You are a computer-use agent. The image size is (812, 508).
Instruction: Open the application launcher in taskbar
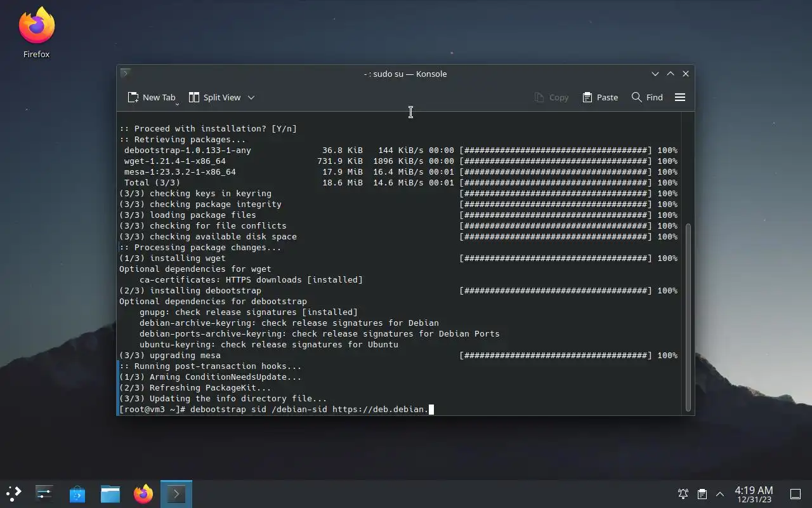14,493
